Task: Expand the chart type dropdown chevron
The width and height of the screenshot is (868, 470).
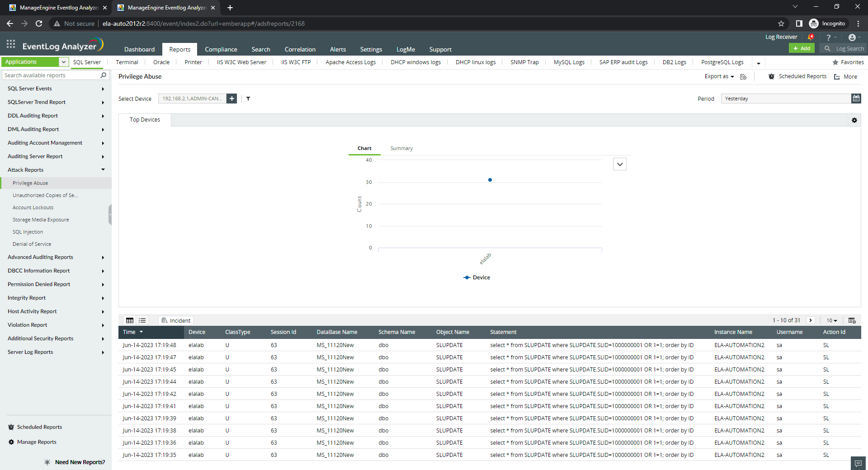Action: [x=619, y=164]
